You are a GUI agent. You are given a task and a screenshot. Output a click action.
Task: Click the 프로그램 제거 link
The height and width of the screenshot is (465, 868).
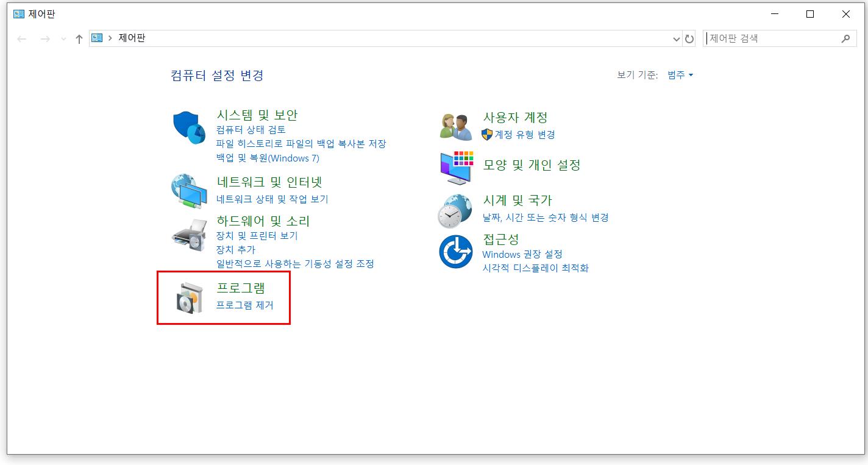tap(245, 305)
